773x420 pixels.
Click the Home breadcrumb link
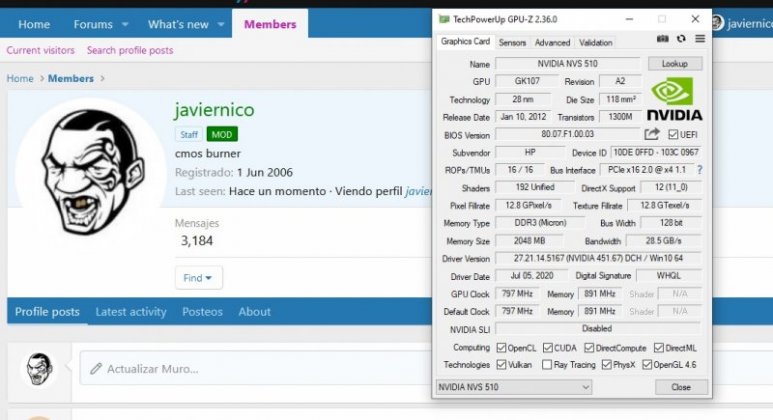point(20,78)
